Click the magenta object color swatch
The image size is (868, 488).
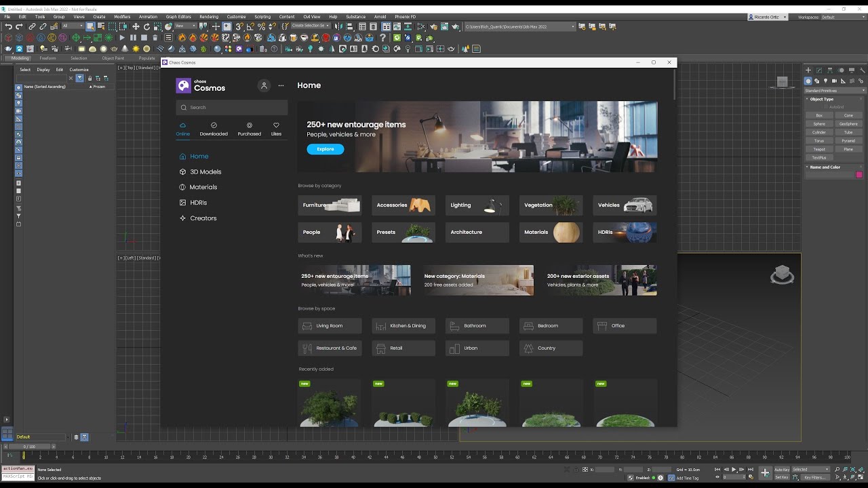pos(859,175)
